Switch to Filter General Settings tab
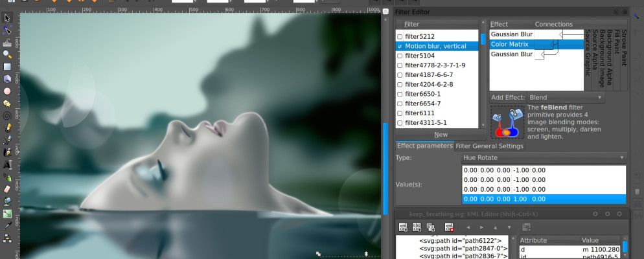Screen dimensions: 644x259 pyautogui.click(x=489, y=146)
